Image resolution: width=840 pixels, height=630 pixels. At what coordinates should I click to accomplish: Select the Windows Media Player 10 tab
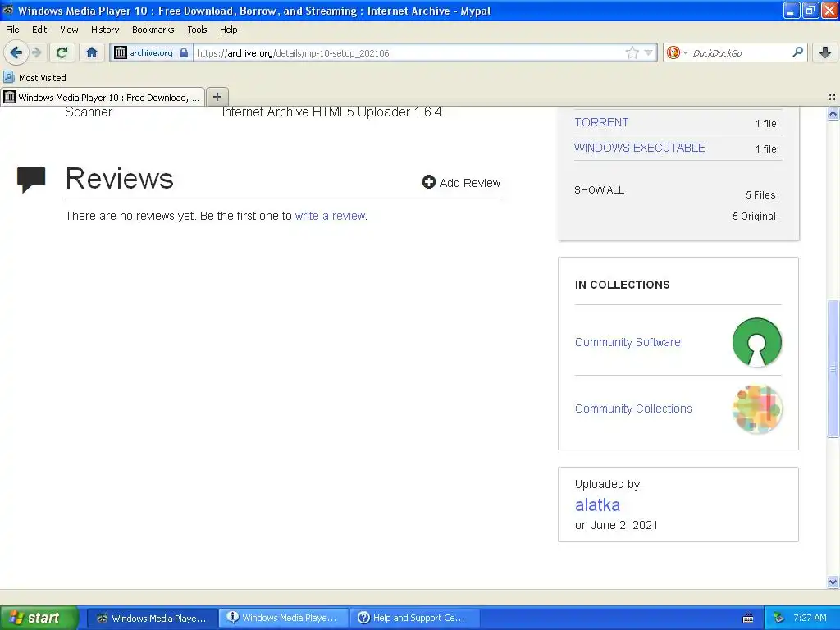pyautogui.click(x=103, y=97)
